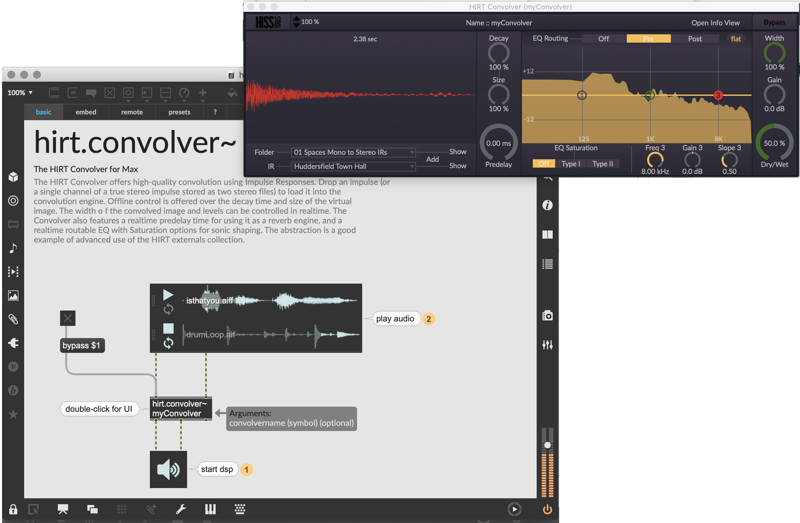
Task: Click the lock patcher icon
Action: tap(13, 509)
